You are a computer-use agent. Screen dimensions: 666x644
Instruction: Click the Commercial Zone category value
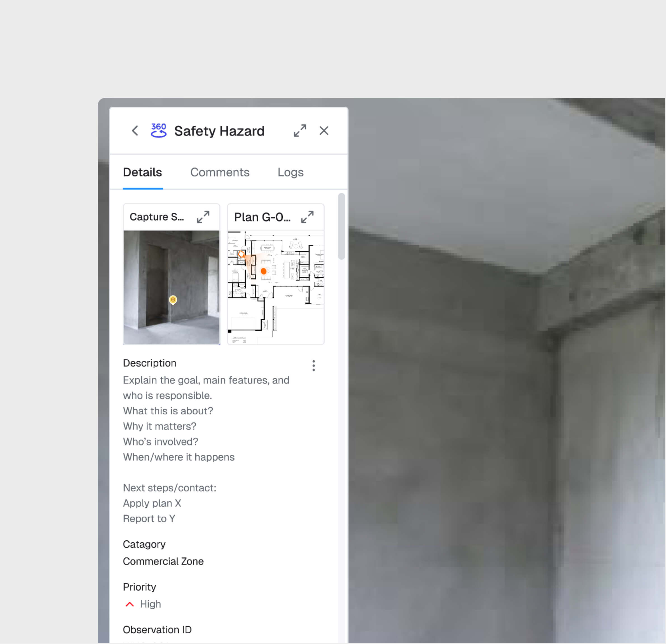click(x=163, y=561)
